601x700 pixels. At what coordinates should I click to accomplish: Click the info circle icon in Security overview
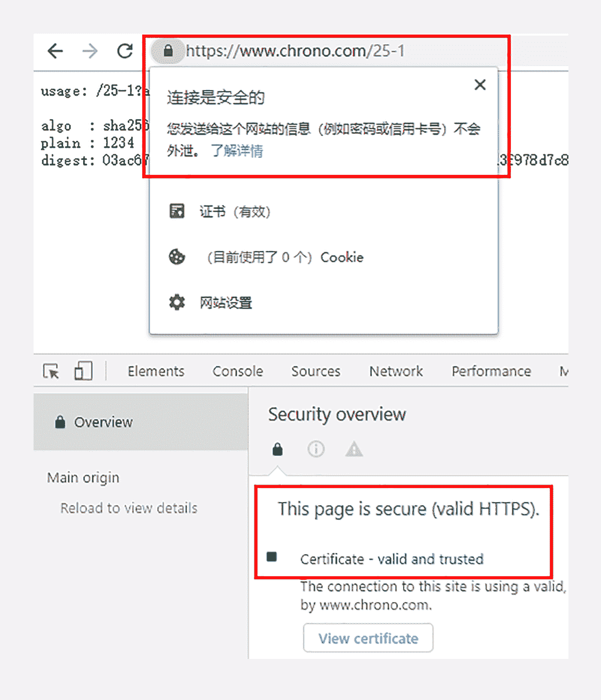tap(316, 449)
